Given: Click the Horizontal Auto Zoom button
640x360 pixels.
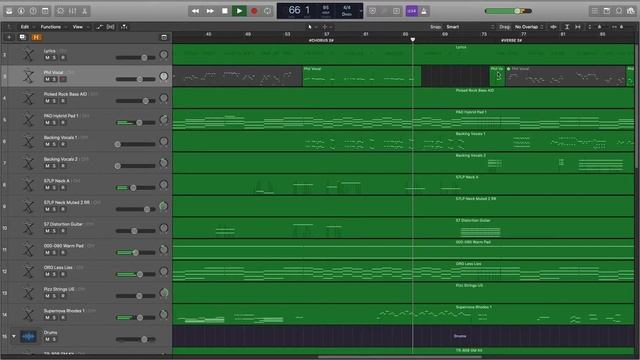Looking at the screenshot, I should pyautogui.click(x=578, y=27).
